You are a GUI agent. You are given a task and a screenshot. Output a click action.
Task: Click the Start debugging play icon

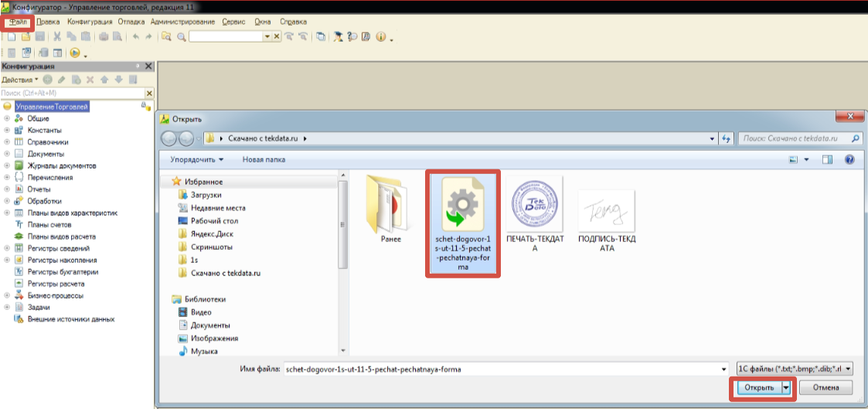coord(75,53)
